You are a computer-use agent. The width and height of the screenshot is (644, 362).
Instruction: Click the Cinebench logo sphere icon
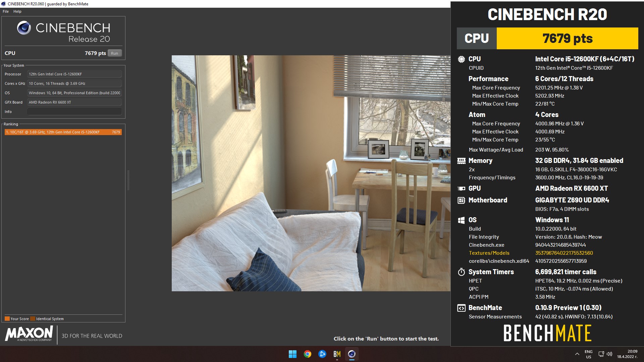pyautogui.click(x=24, y=28)
